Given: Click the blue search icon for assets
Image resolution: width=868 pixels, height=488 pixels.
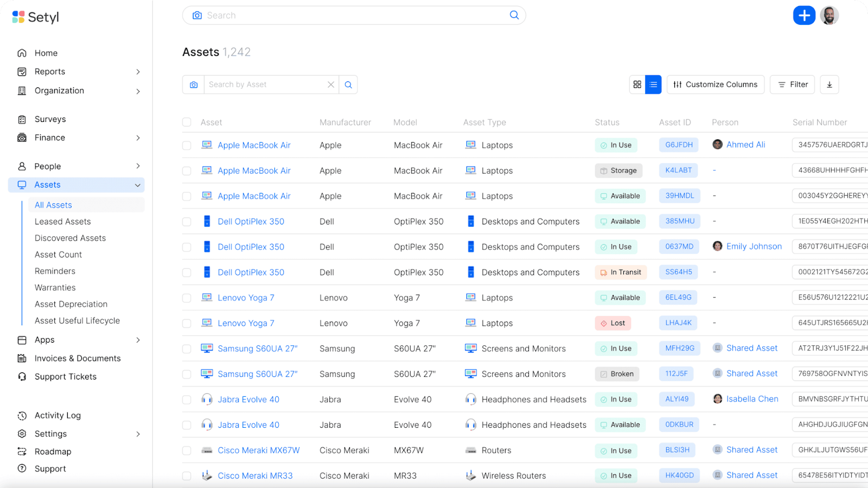Looking at the screenshot, I should coord(348,85).
